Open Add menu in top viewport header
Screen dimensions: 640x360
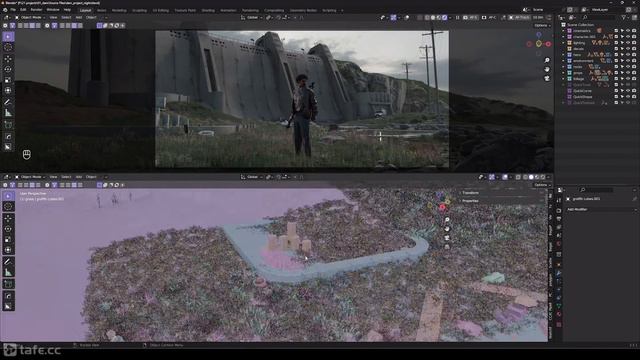pyautogui.click(x=78, y=18)
